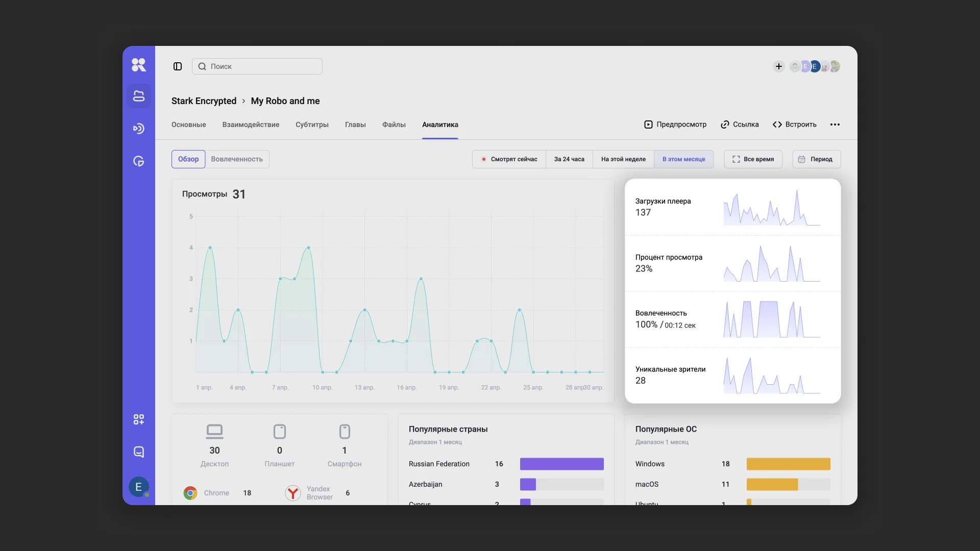Open the three-dots more options menu
Image resolution: width=980 pixels, height=551 pixels.
tap(835, 124)
